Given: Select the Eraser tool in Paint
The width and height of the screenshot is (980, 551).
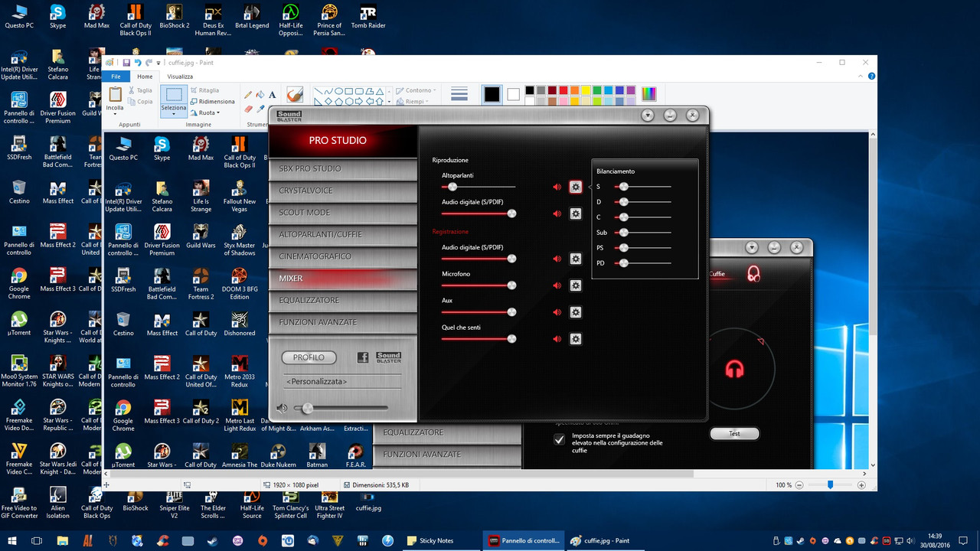Looking at the screenshot, I should (248, 109).
